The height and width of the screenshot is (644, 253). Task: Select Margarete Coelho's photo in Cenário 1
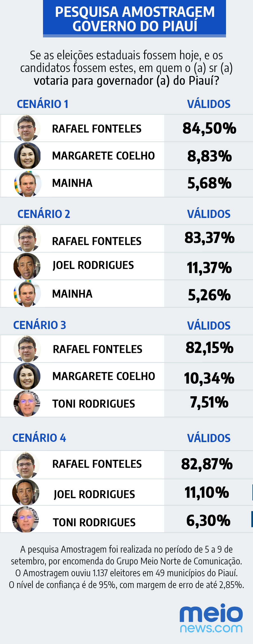point(27,156)
